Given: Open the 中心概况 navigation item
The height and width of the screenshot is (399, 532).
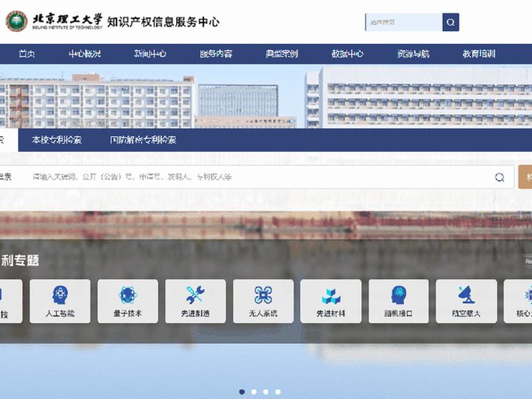Looking at the screenshot, I should tap(85, 54).
